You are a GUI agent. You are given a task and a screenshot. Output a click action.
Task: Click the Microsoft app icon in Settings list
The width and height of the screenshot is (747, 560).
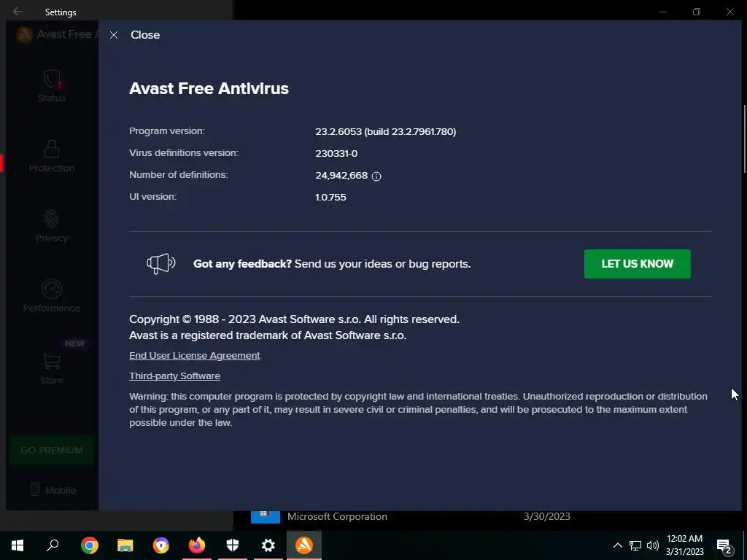266,517
